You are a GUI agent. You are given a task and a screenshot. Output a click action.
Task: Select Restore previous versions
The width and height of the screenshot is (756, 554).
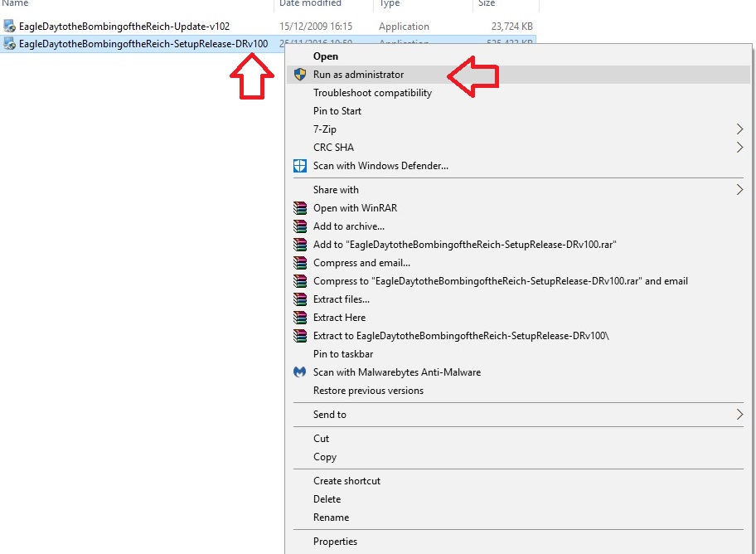(x=518, y=391)
